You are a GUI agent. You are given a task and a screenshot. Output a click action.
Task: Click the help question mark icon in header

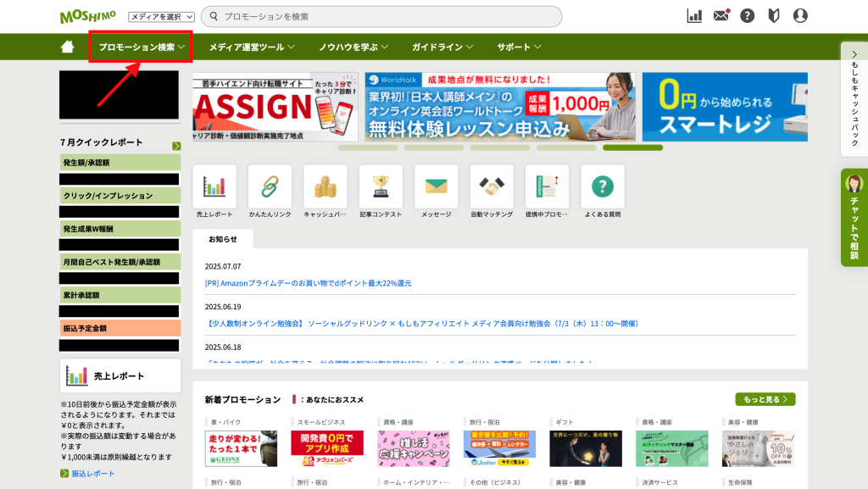(747, 16)
